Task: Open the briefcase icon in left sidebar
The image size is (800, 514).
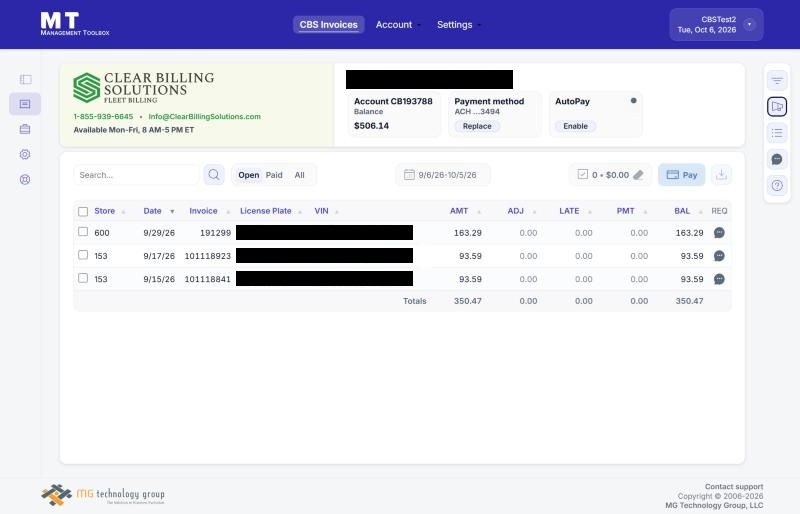Action: (x=25, y=129)
